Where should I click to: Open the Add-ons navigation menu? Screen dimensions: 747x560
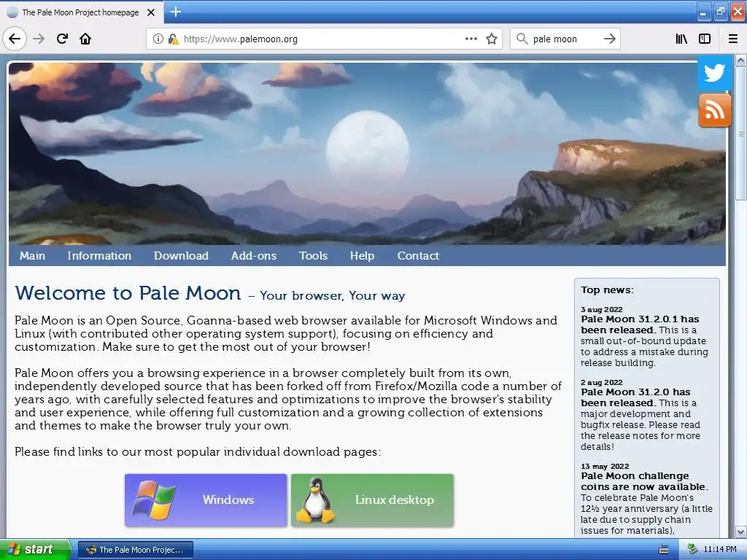coord(253,256)
